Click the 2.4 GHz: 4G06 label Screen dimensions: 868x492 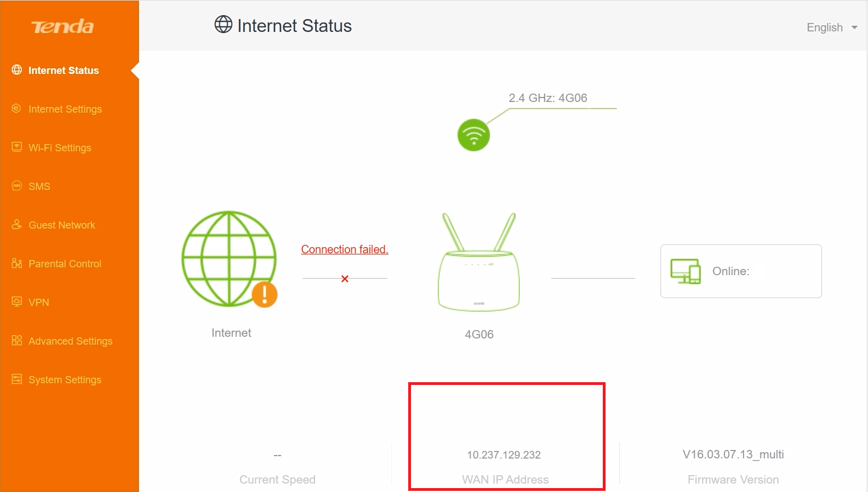click(x=548, y=98)
